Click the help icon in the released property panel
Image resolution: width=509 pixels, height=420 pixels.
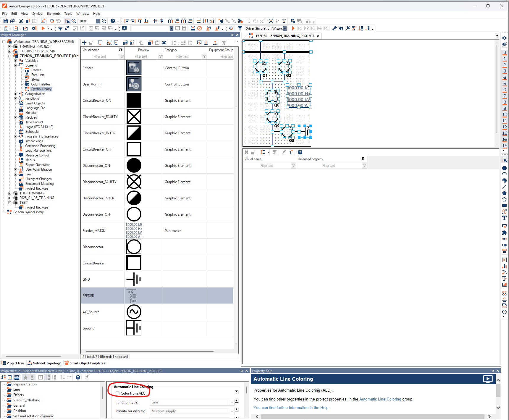[300, 152]
